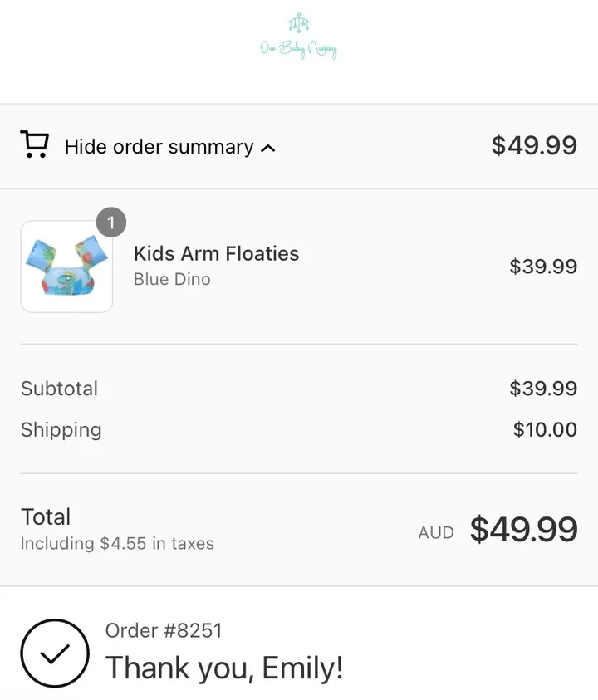Viewport: 598px width, 700px height.
Task: Click the shopping cart icon
Action: click(x=35, y=144)
